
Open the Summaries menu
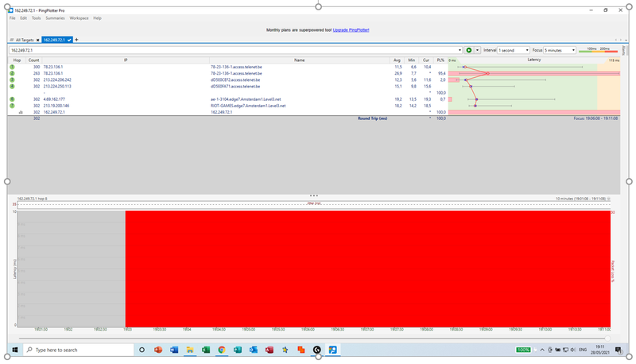(55, 17)
